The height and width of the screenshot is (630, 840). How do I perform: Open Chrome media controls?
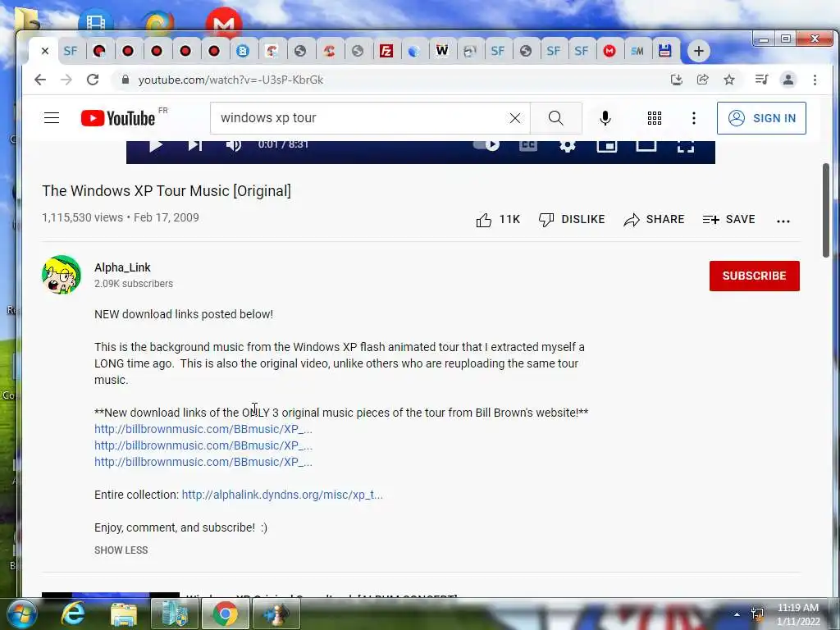click(761, 80)
